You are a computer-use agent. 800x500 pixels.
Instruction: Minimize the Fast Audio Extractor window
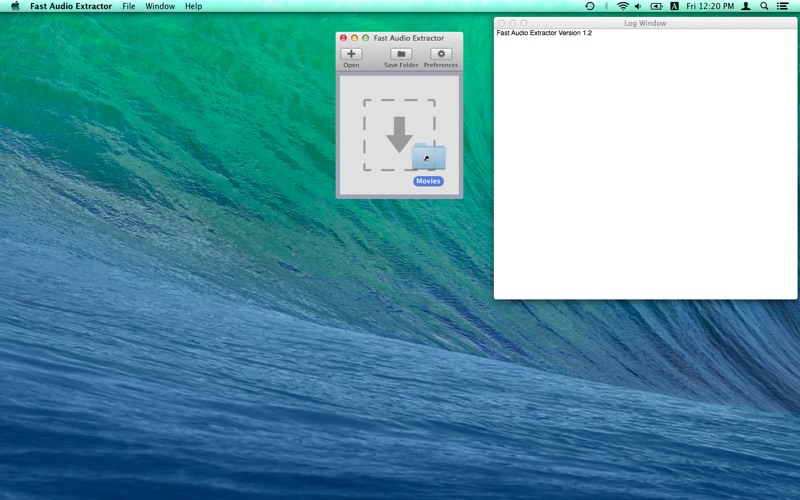pos(354,38)
